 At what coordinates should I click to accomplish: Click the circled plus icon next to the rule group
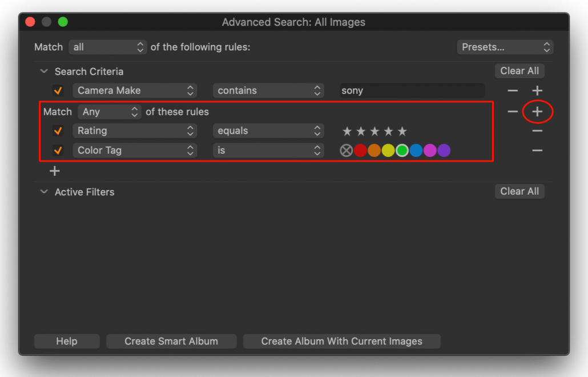click(537, 111)
